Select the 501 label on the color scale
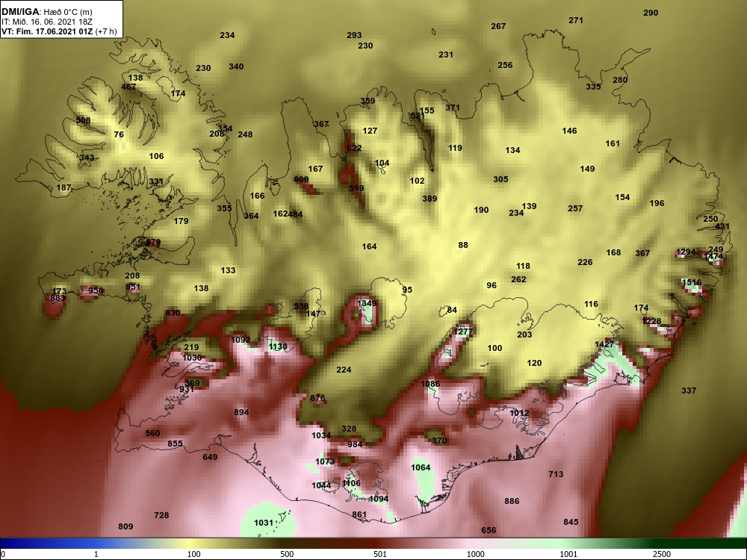 pos(380,554)
